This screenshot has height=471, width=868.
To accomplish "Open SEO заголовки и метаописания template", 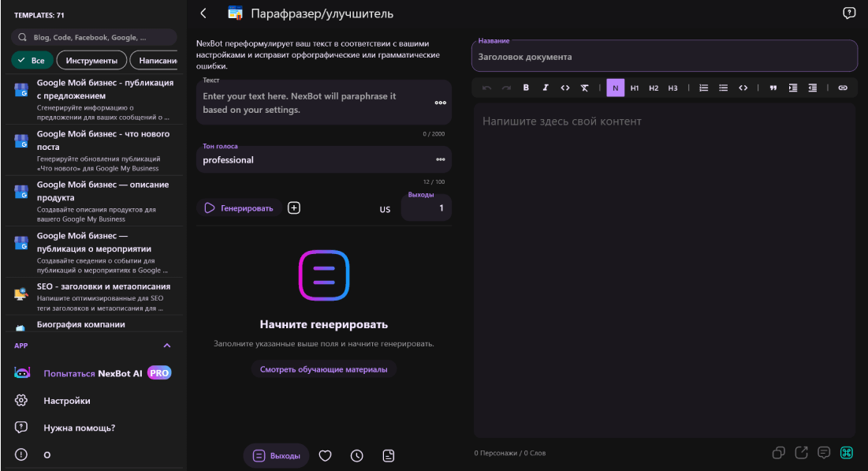I will 94,297.
